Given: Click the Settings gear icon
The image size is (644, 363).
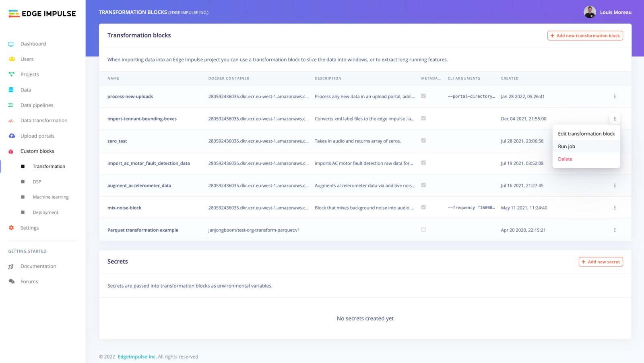Looking at the screenshot, I should pos(11,228).
